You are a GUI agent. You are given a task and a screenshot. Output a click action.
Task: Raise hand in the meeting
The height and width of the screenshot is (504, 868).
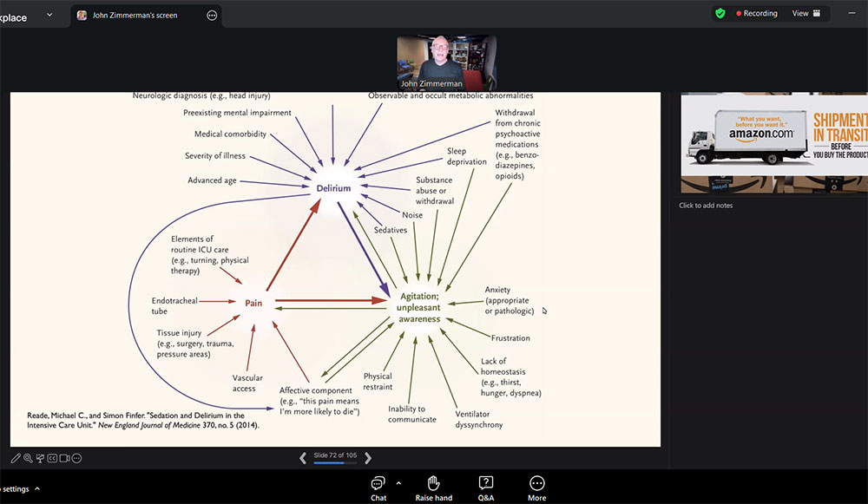(x=433, y=488)
